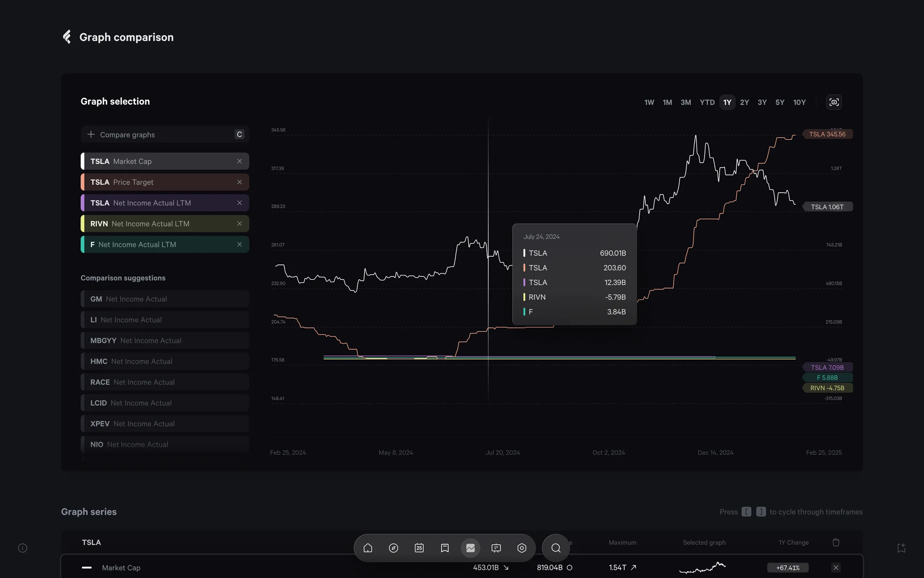This screenshot has width=924, height=578.
Task: Click the round search button in dock
Action: coord(556,548)
